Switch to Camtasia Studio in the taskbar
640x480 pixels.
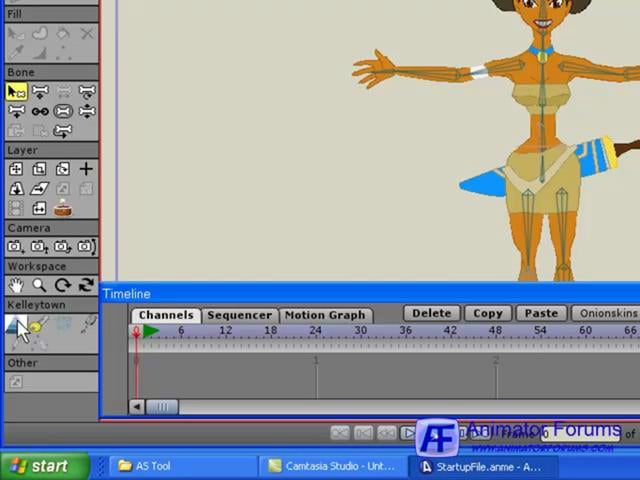[x=332, y=466]
